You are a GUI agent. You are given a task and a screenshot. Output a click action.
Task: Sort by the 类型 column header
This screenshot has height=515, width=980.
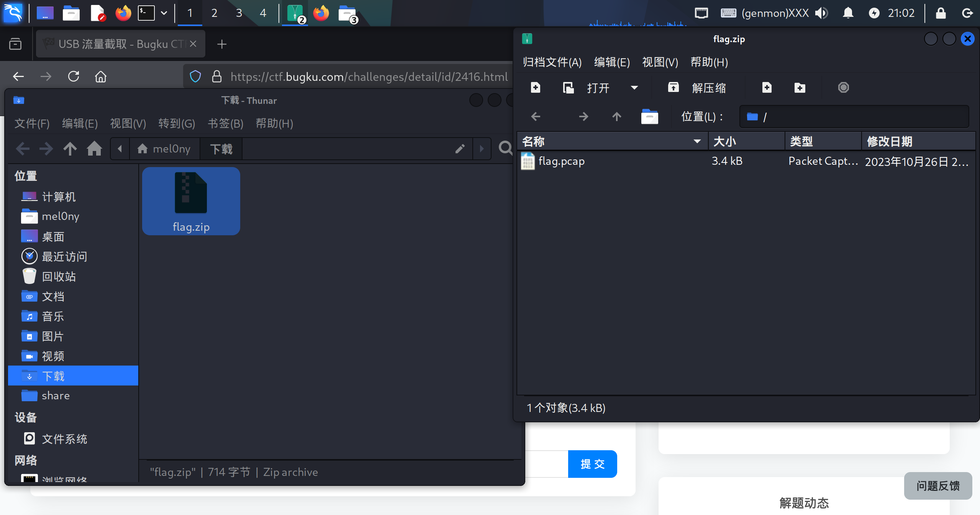click(823, 141)
